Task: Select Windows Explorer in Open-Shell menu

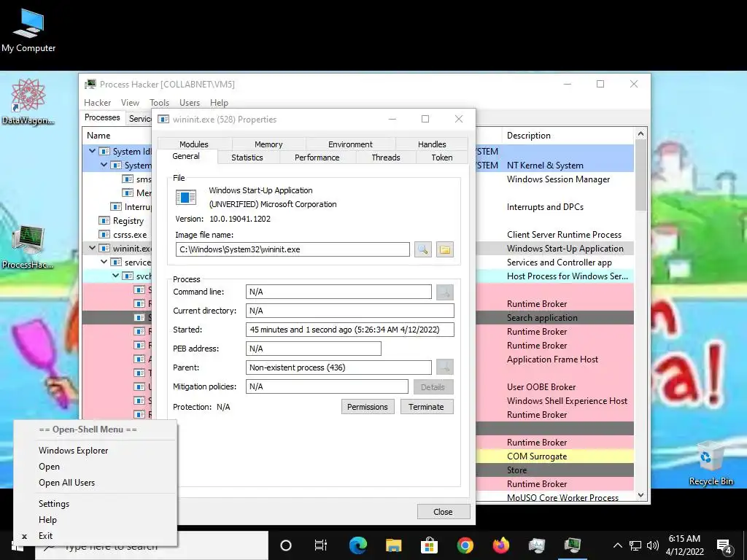Action: [96, 451]
